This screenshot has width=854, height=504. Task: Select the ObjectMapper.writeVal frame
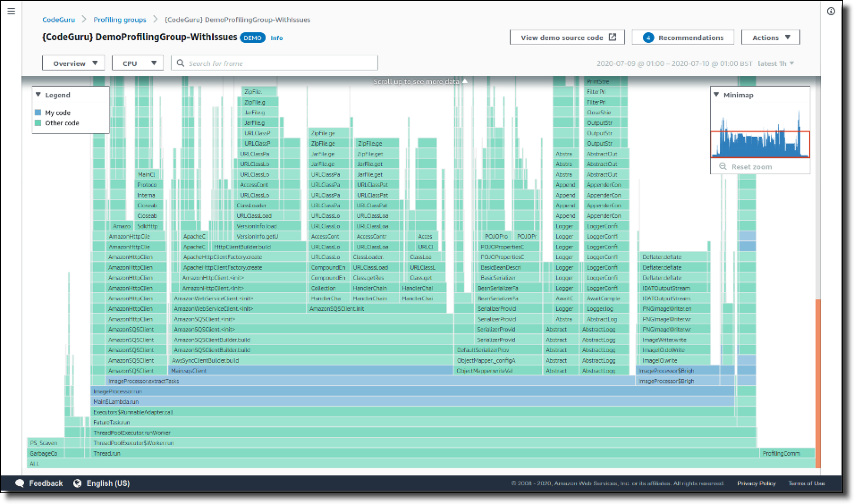498,371
